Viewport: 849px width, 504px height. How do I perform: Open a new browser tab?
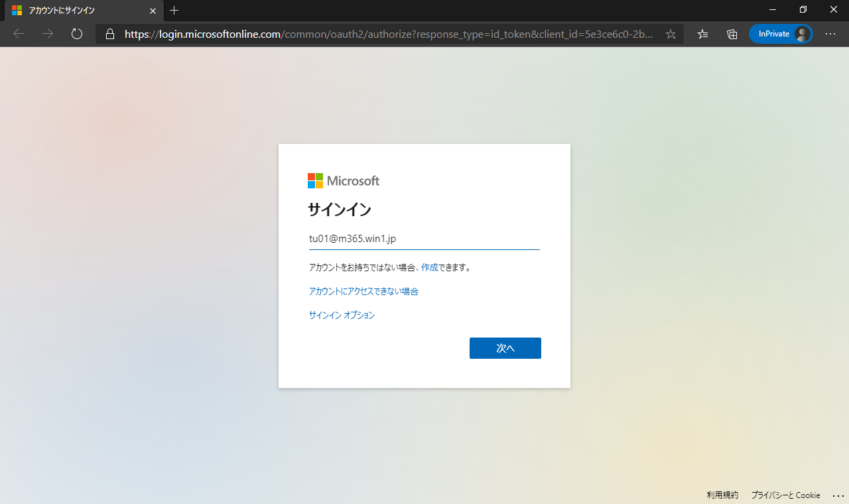pyautogui.click(x=174, y=10)
